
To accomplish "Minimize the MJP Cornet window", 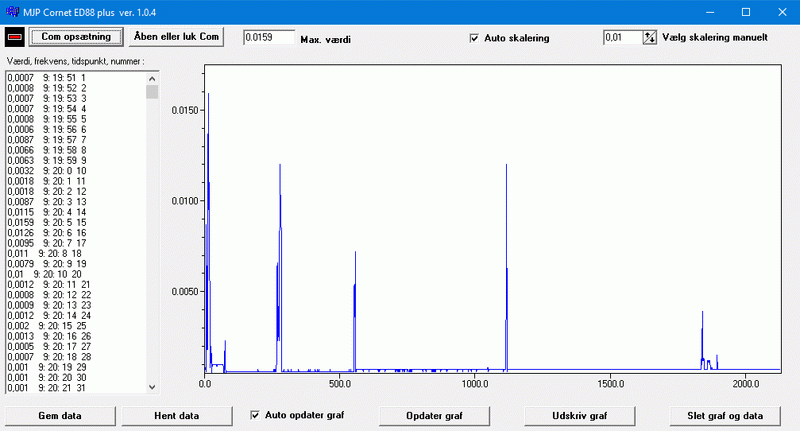I will 710,12.
